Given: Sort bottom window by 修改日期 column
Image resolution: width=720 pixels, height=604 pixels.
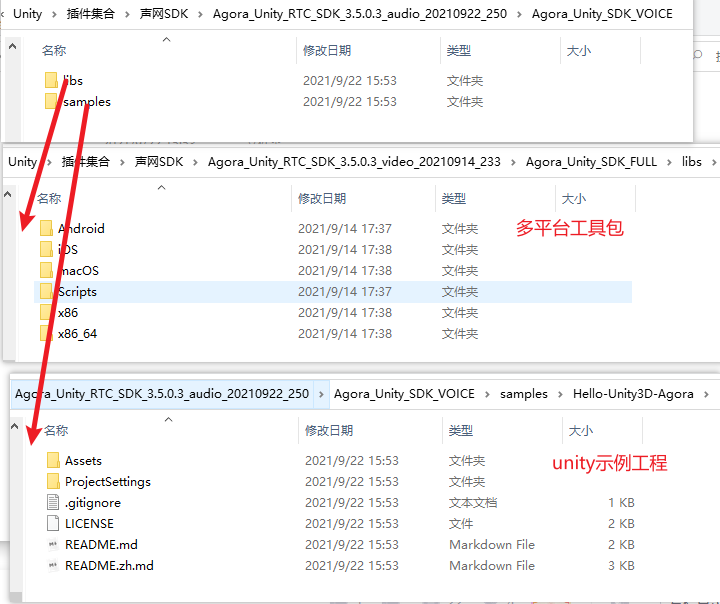Looking at the screenshot, I should click(x=329, y=430).
